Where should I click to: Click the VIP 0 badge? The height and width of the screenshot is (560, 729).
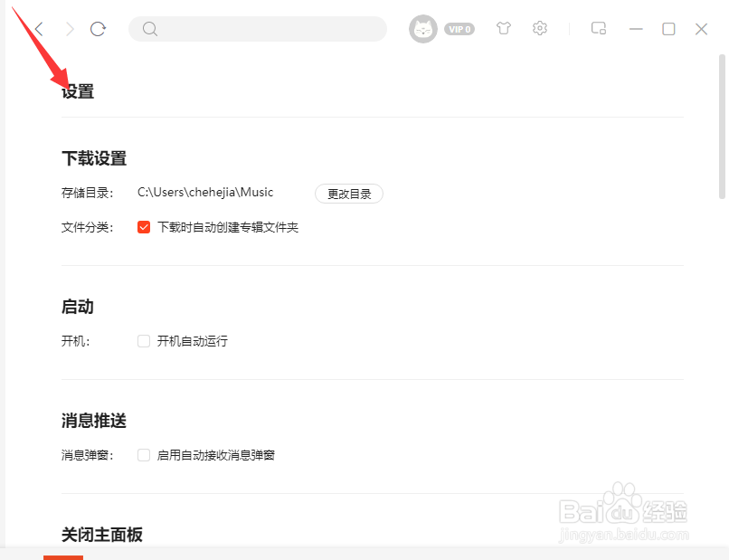click(459, 28)
